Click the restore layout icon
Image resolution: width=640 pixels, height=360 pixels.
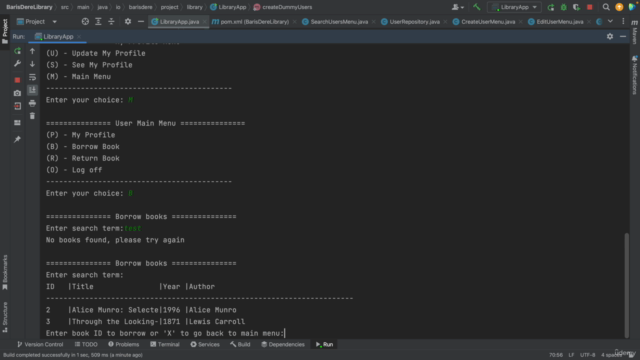click(17, 122)
